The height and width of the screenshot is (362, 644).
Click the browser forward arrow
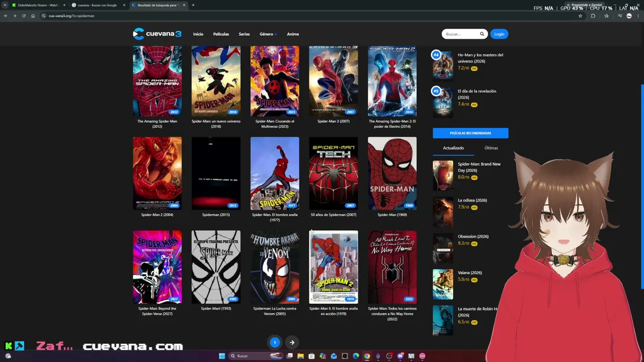(x=15, y=16)
